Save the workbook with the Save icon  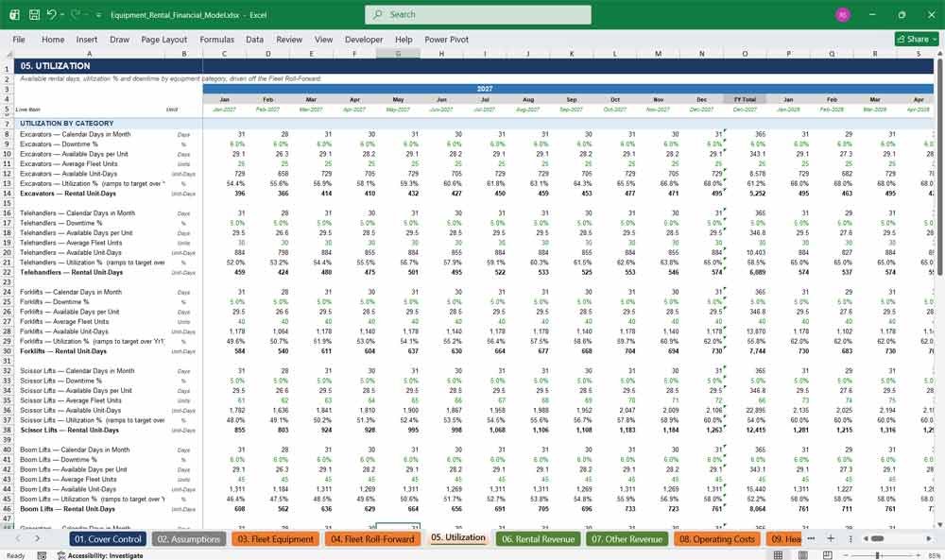click(34, 14)
